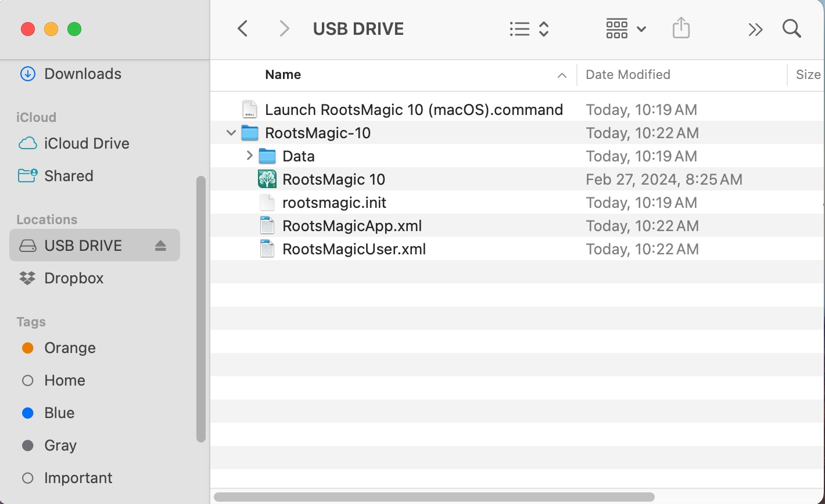Screen dimensions: 825x504
Task: Collapse the RootsMagic-10 folder disclosure triangle
Action: [x=231, y=133]
